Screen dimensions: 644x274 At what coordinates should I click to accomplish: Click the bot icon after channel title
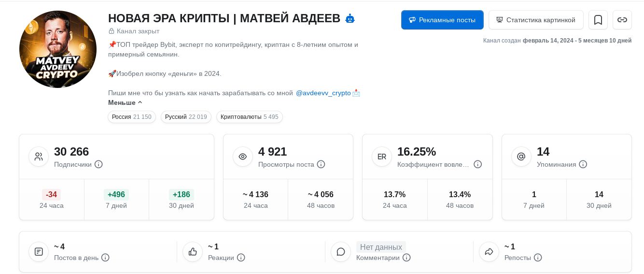[x=350, y=19]
